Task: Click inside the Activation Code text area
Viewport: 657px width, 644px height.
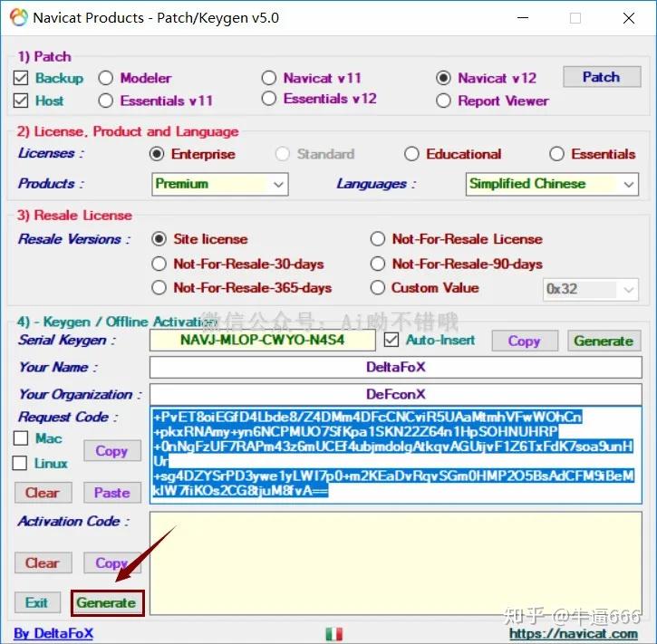Action: tap(395, 563)
